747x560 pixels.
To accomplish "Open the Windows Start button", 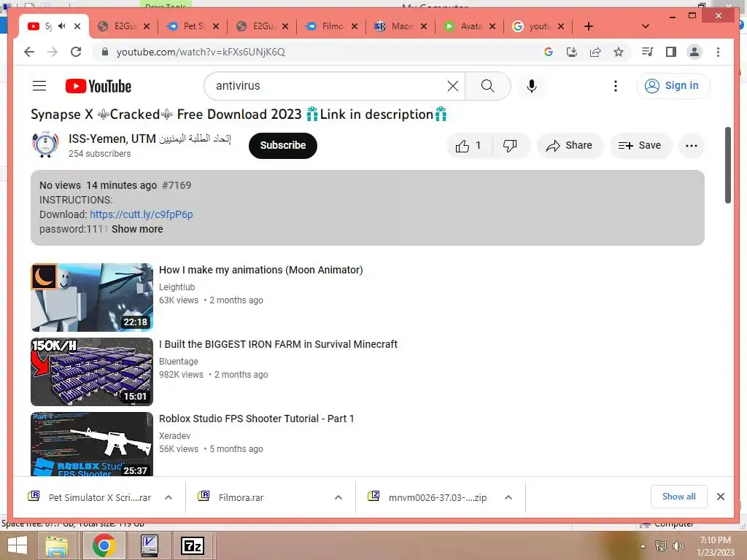I will point(18,546).
